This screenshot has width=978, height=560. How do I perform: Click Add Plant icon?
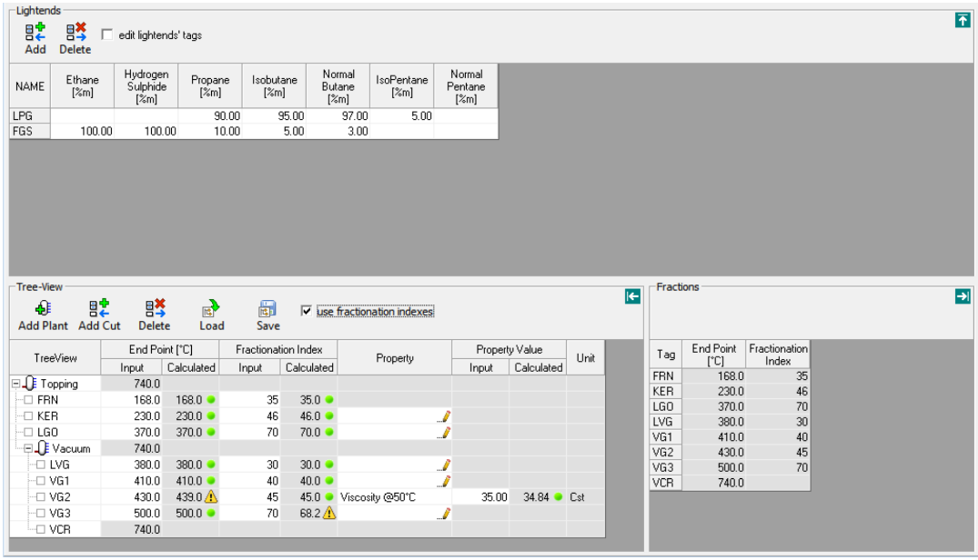43,315
